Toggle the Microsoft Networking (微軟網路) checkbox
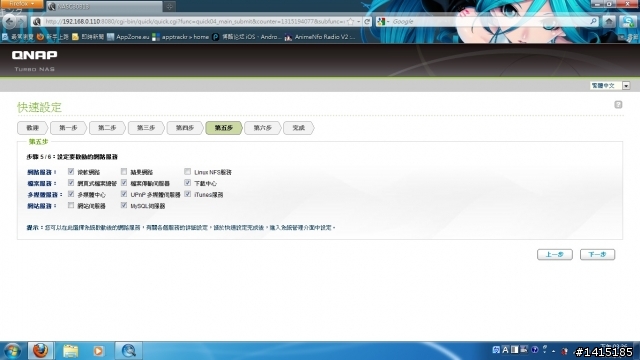Viewport: 640px width, 360px height. (71, 171)
